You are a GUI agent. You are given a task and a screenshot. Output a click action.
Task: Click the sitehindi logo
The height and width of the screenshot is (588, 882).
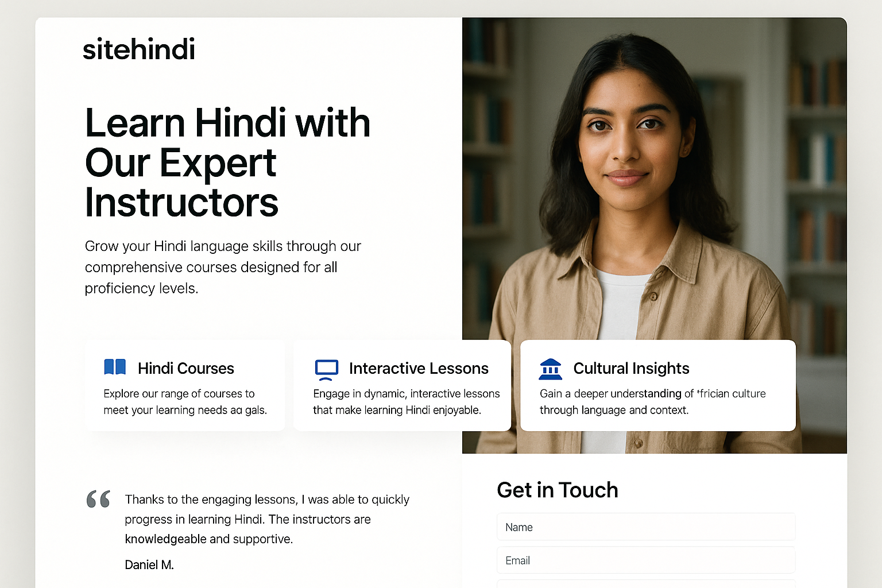(x=139, y=49)
